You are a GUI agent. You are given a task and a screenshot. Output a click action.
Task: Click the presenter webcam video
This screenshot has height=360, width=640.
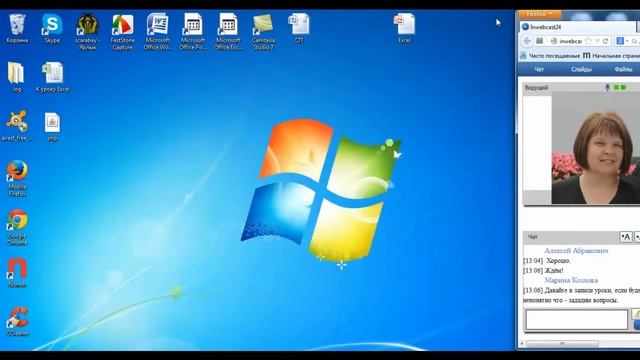(596, 148)
